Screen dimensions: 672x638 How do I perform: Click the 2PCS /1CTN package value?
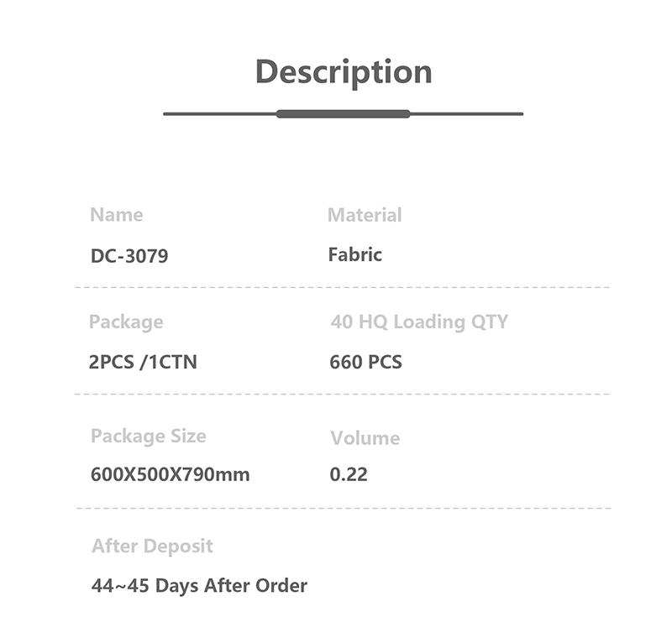coord(144,363)
